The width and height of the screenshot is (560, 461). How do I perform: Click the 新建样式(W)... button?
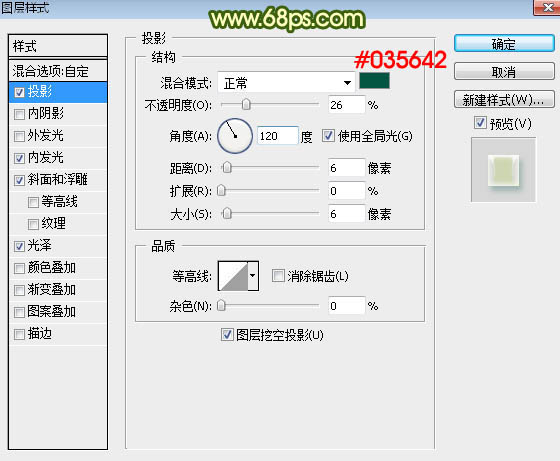504,100
